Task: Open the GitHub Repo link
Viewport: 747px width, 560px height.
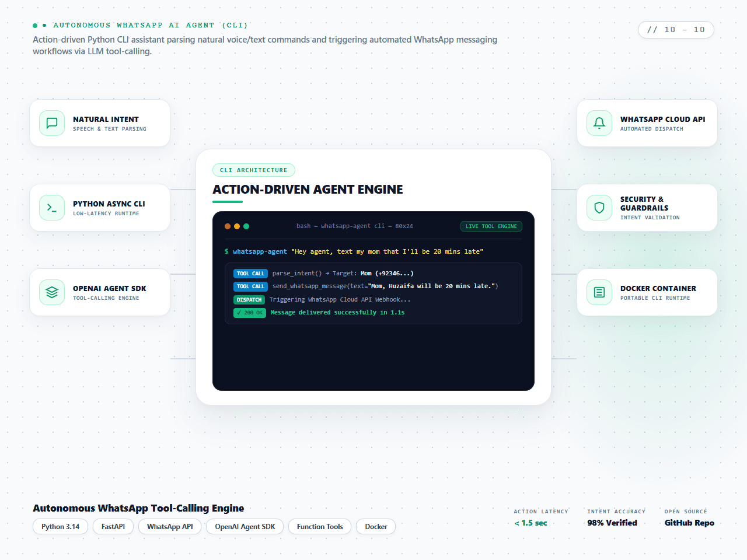Action: tap(689, 523)
